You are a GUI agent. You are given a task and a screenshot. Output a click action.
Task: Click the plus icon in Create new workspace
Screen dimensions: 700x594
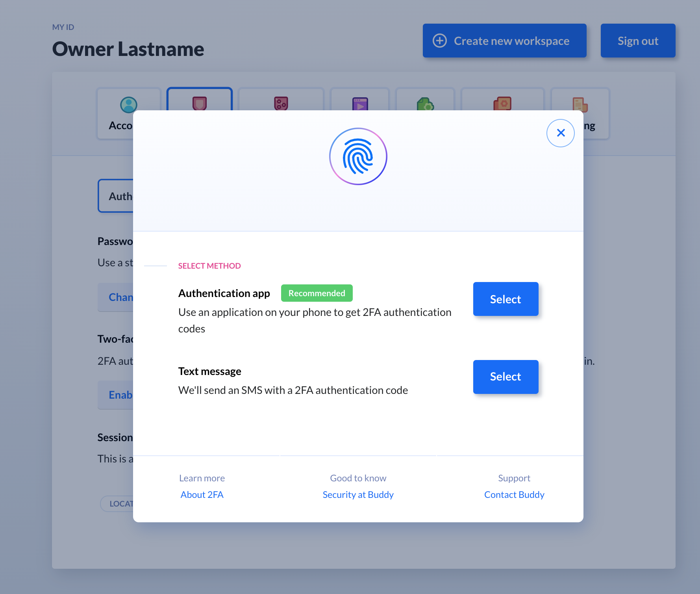[x=440, y=41]
